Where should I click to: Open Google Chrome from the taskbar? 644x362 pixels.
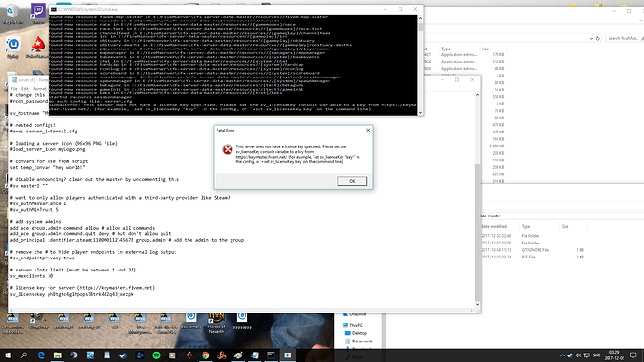click(x=205, y=355)
